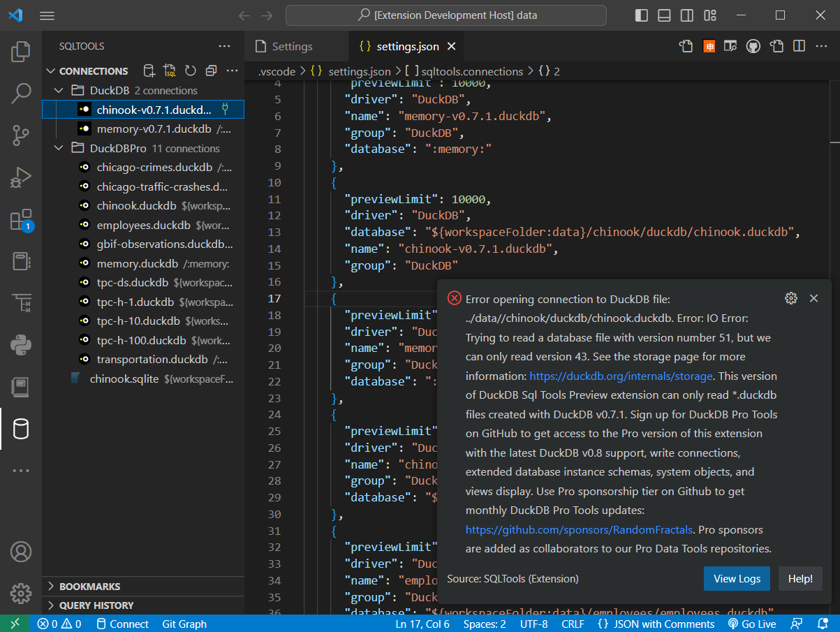Select the settings.json editor tab
The image size is (840, 632).
(406, 47)
